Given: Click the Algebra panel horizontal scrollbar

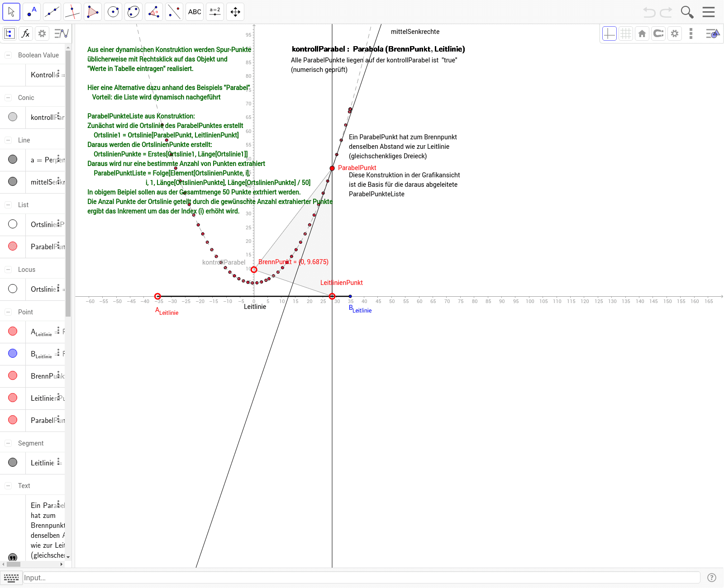Looking at the screenshot, I should pyautogui.click(x=14, y=564).
